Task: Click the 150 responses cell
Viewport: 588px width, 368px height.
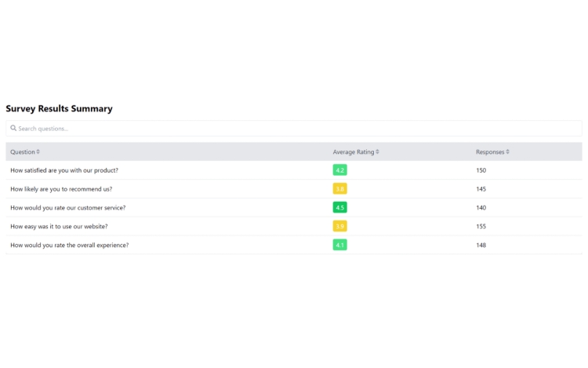Action: 481,170
